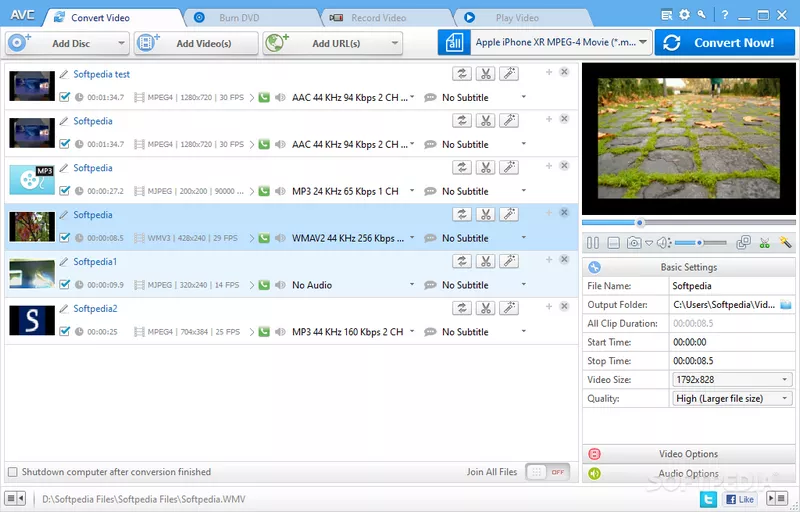Image resolution: width=800 pixels, height=512 pixels.
Task: Click the plus icon on Softpedia test row
Action: coord(549,72)
